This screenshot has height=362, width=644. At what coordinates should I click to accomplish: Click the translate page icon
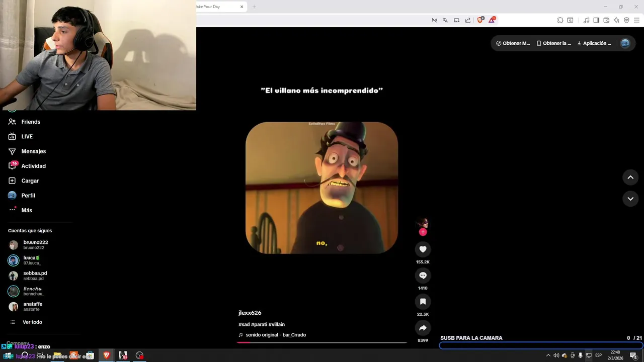pyautogui.click(x=445, y=20)
